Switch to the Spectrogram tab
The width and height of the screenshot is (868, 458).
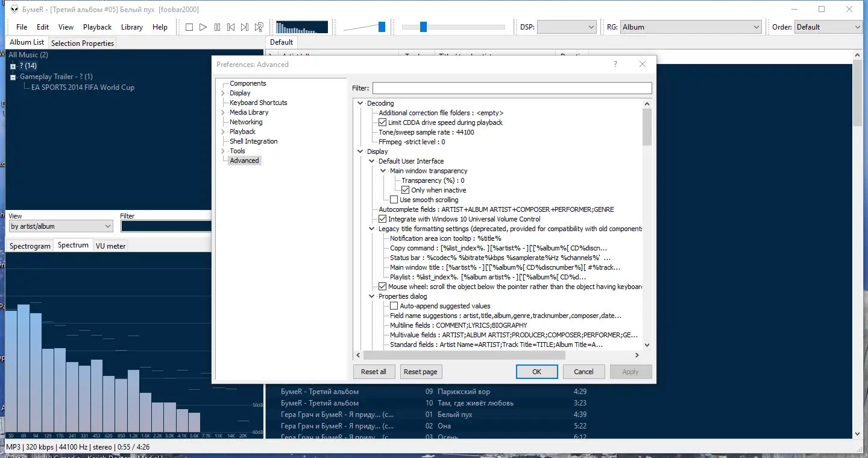[x=30, y=246]
